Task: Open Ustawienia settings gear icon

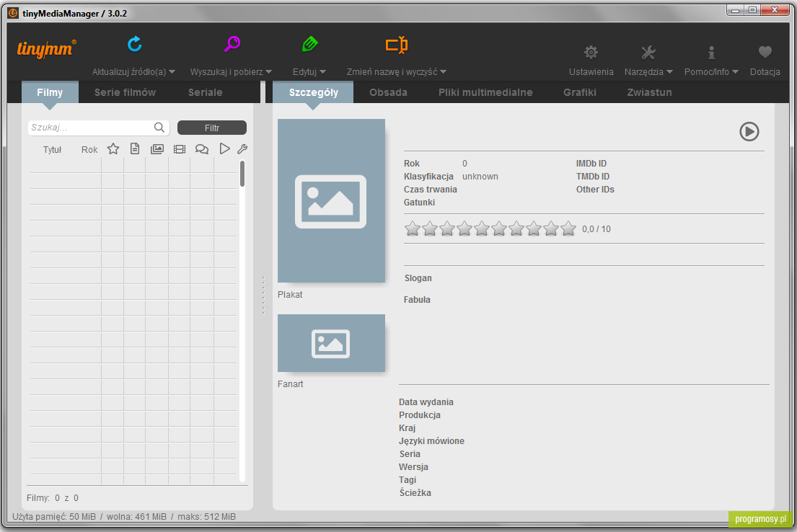Action: 591,52
